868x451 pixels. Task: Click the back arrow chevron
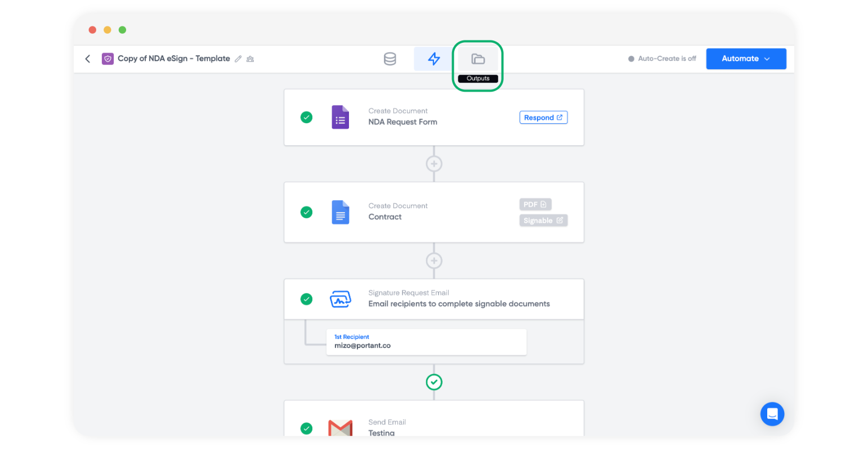[88, 59]
